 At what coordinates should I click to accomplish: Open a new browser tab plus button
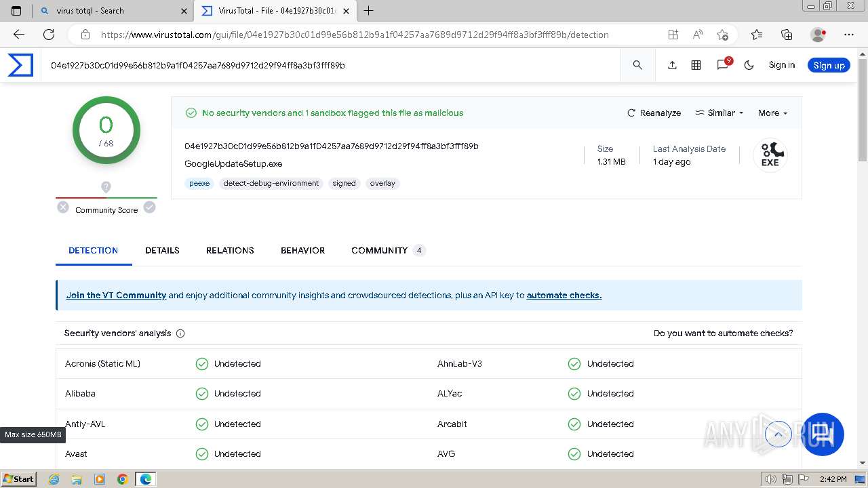[x=368, y=11]
